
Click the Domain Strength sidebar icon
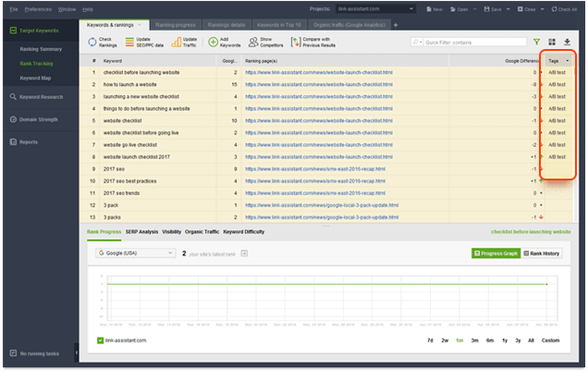point(13,119)
